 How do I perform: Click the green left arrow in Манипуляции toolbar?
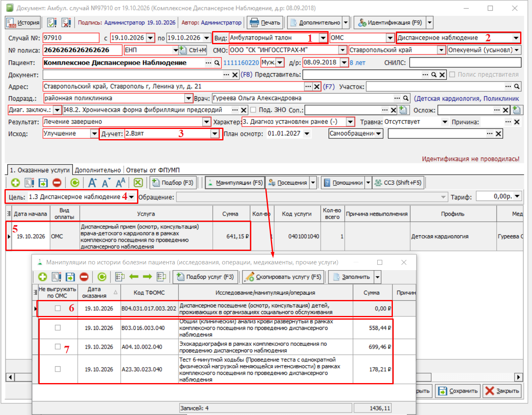point(134,277)
